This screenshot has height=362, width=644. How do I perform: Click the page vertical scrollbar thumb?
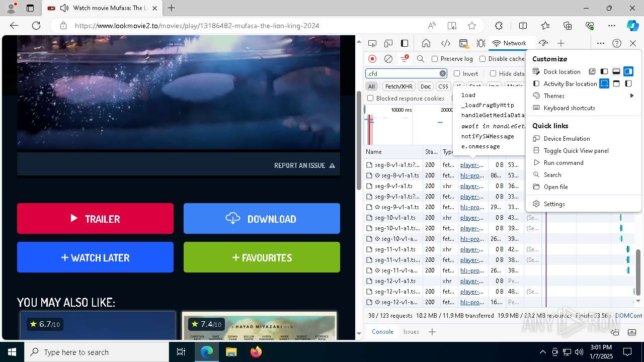359,141
